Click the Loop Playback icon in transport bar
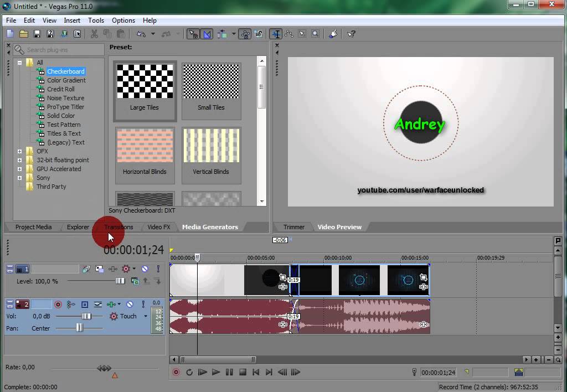The height and width of the screenshot is (392, 567). point(189,373)
